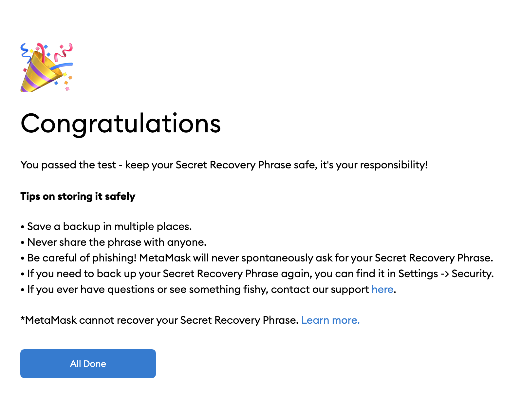Open the 'Learn more.' link
This screenshot has width=522, height=420.
click(330, 320)
